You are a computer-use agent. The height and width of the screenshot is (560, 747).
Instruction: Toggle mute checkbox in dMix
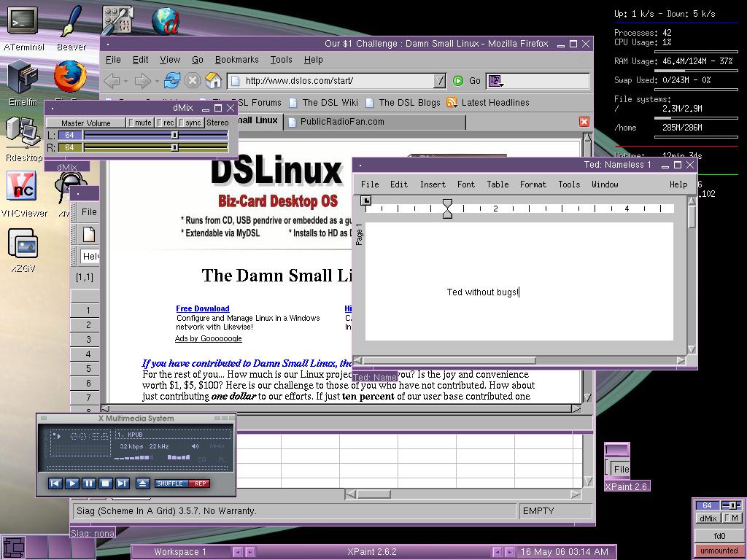tap(140, 122)
